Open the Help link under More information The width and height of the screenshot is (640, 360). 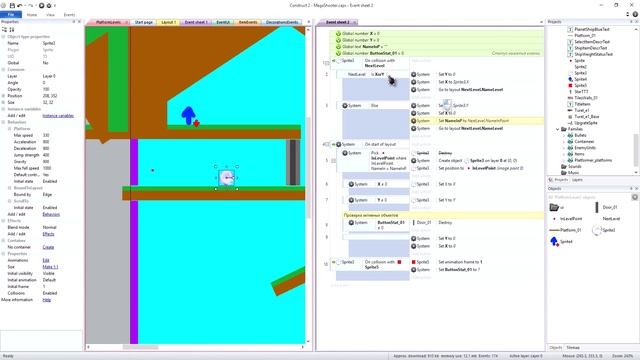47,300
